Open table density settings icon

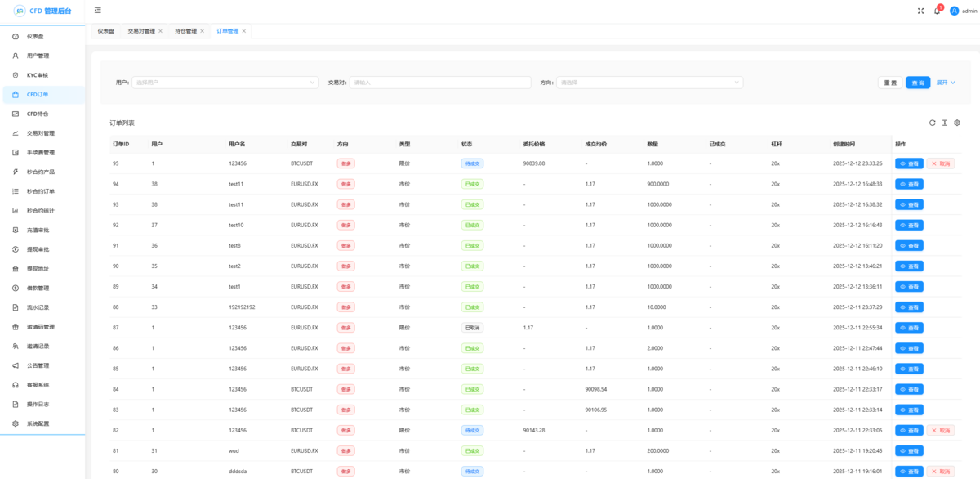[944, 123]
